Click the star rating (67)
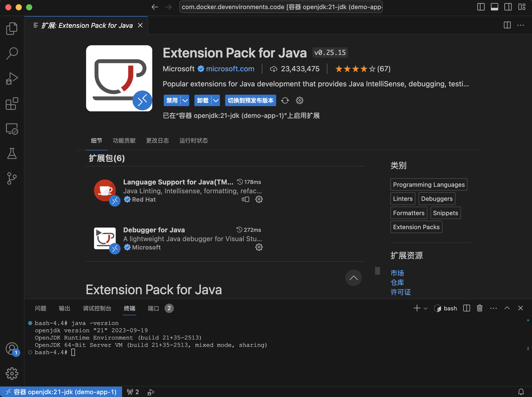 click(363, 69)
